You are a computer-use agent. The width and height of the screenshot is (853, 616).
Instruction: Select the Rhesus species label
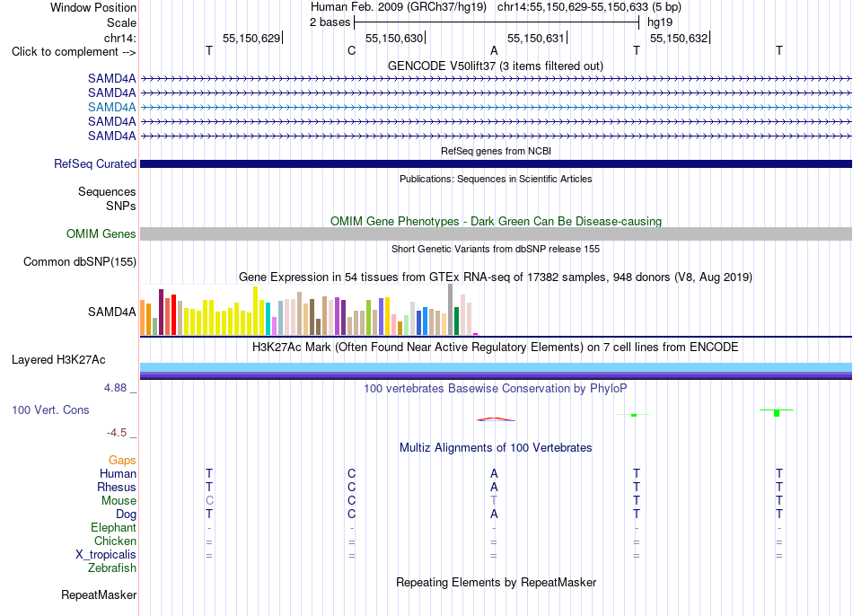pos(117,487)
